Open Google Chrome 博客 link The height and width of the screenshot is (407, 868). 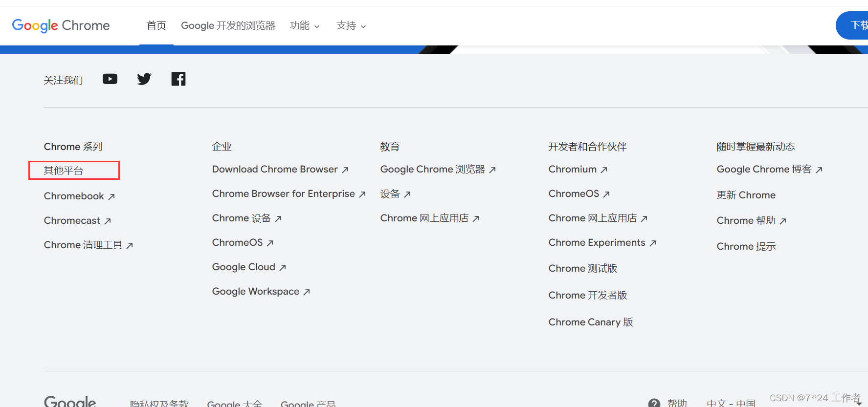click(770, 169)
